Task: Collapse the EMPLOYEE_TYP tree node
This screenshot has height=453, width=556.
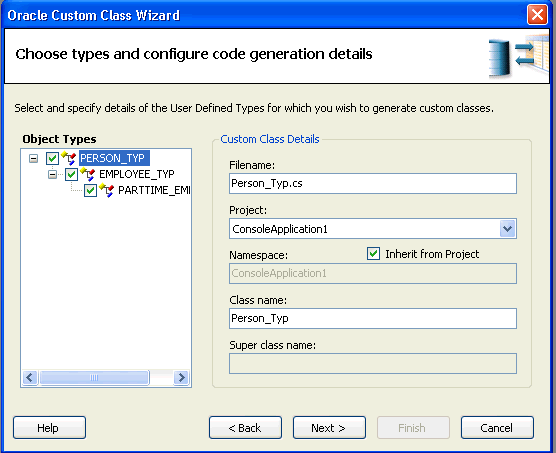Action: [x=52, y=174]
